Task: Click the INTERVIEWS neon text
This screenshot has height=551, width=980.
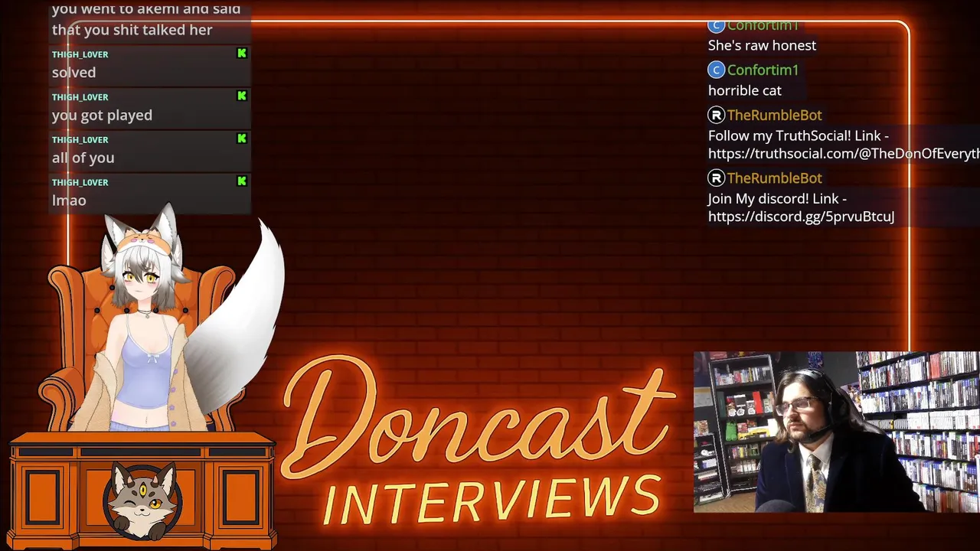Action: pos(492,500)
